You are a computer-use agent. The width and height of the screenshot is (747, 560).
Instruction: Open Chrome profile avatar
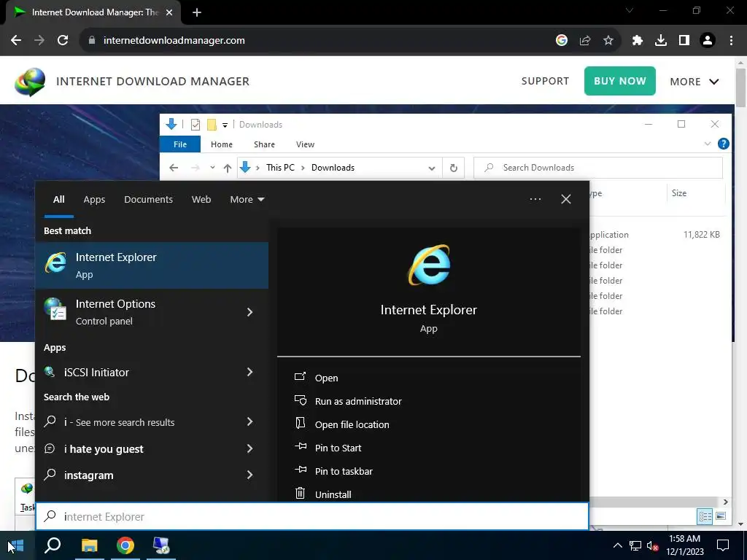point(708,41)
